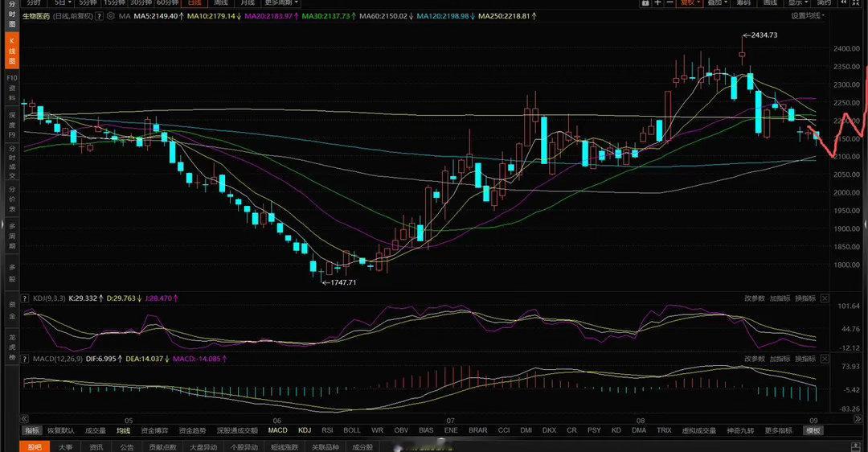
Task: Toggle 神奇九转 indicator
Action: pos(741,430)
